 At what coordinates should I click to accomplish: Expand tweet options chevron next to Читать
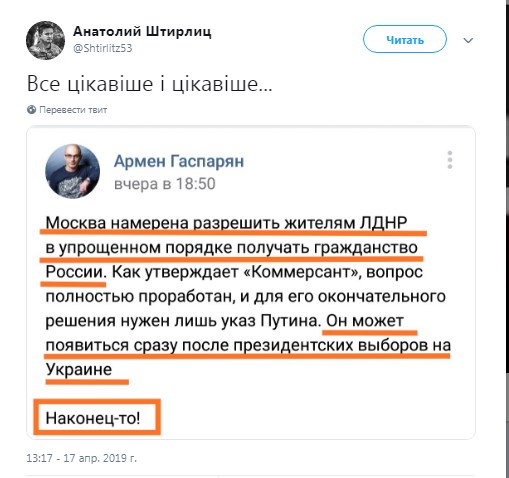(x=468, y=40)
